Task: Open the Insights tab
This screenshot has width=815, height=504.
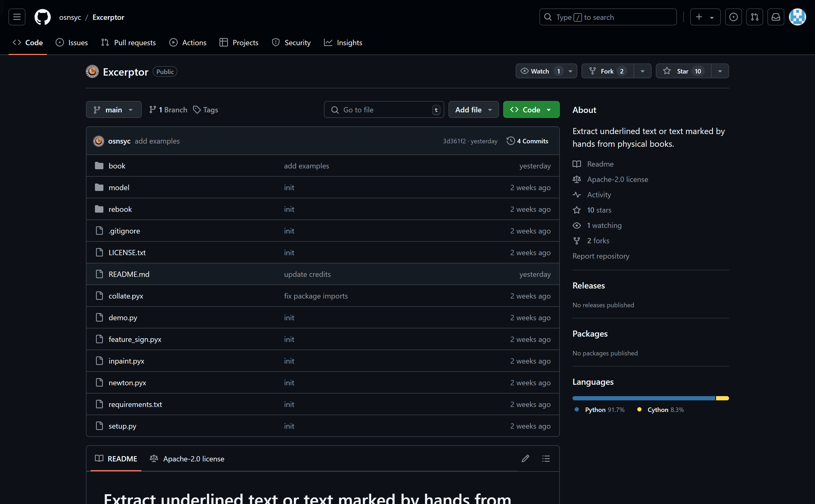Action: click(x=343, y=43)
